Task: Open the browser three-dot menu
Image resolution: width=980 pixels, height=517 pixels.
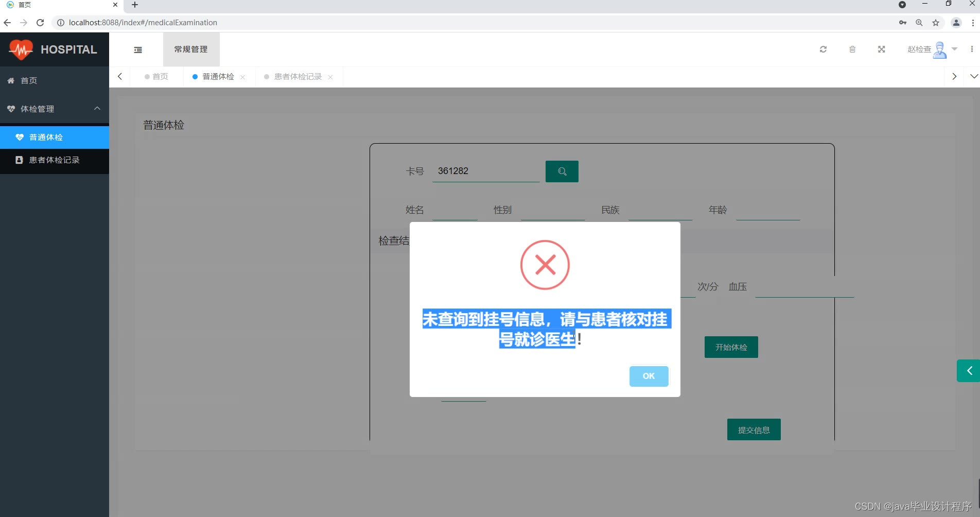Action: (973, 23)
